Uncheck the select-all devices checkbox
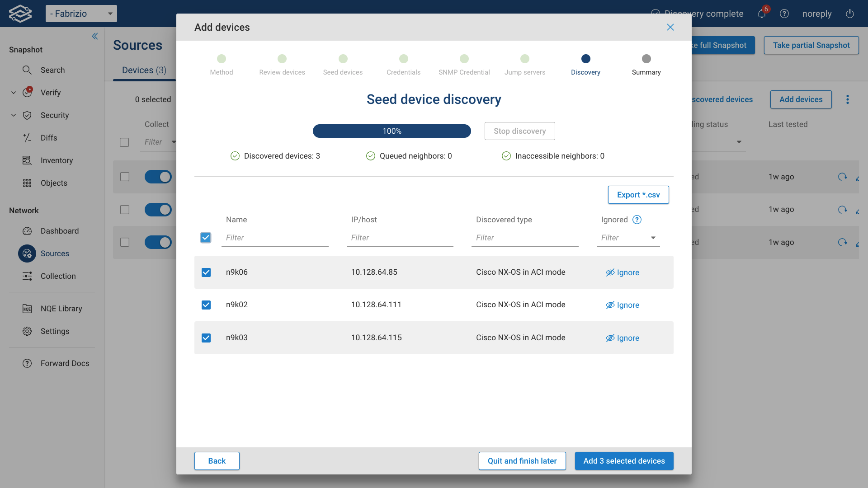868x488 pixels. (x=206, y=237)
